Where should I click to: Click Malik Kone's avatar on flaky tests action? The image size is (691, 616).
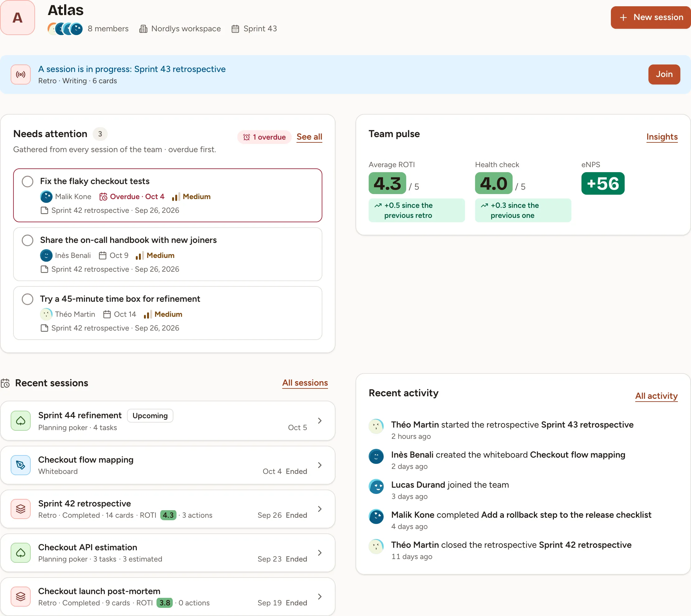[46, 197]
